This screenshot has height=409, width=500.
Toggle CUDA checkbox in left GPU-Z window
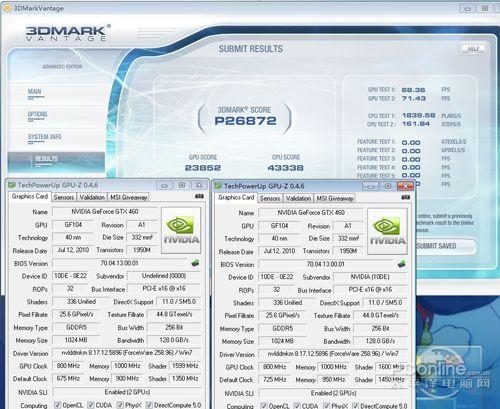(90, 405)
